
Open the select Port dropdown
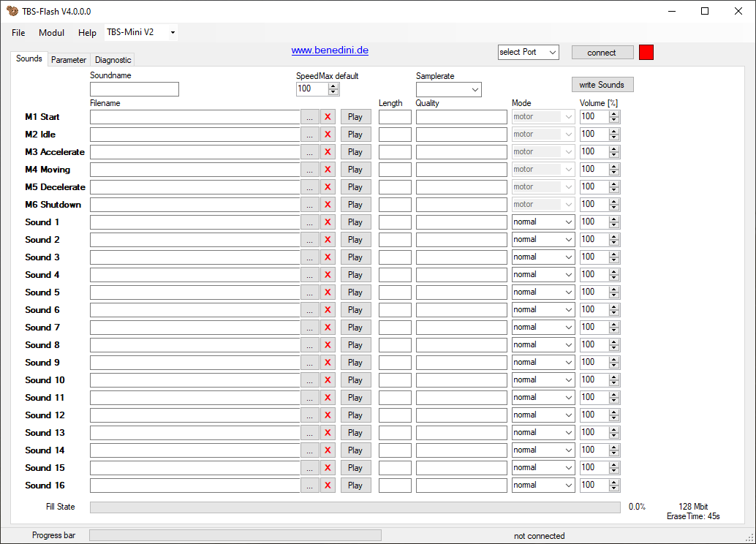click(528, 52)
